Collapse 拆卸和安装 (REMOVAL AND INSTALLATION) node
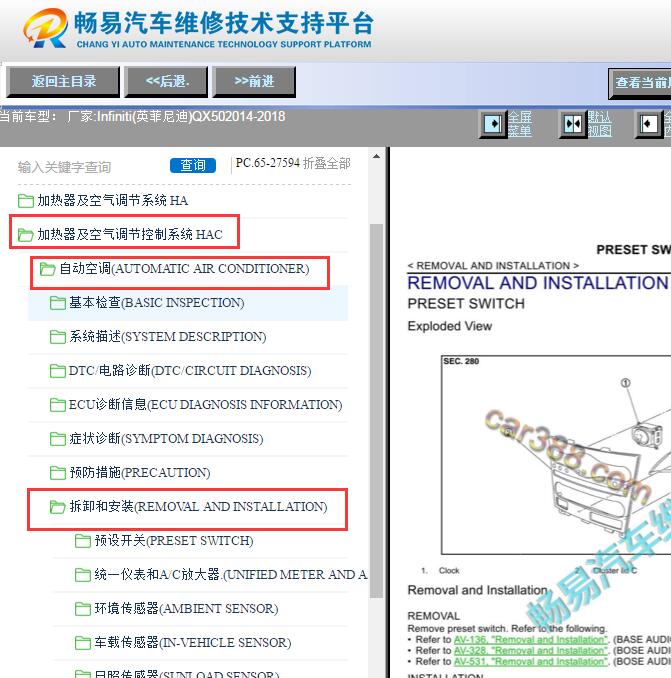Screen dimensions: 671x678 click(x=198, y=506)
